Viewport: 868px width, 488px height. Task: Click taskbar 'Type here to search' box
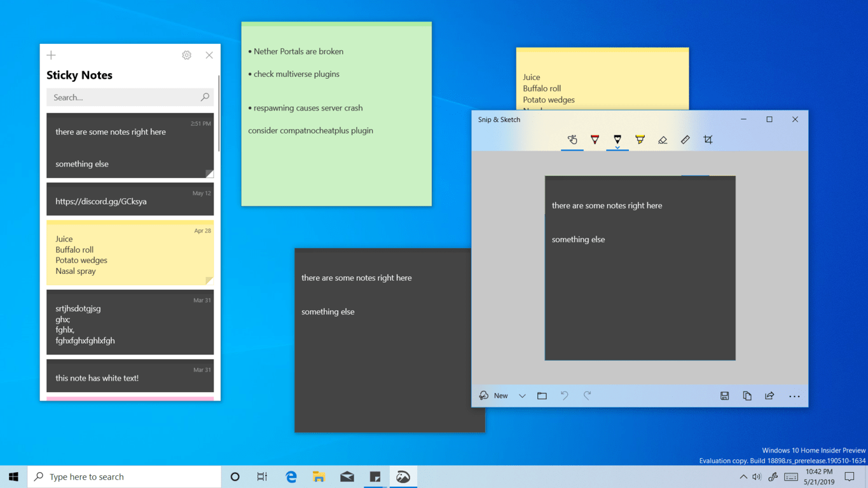point(125,477)
